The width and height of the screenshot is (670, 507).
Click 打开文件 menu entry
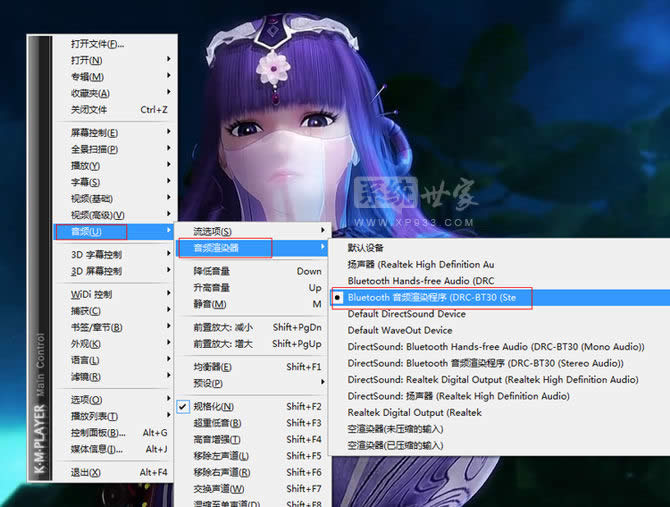[98, 44]
